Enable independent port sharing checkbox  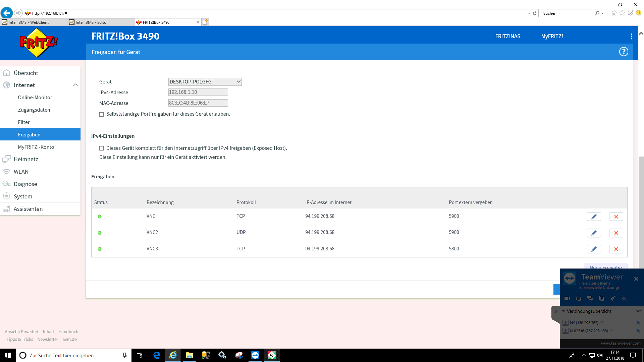(x=101, y=114)
